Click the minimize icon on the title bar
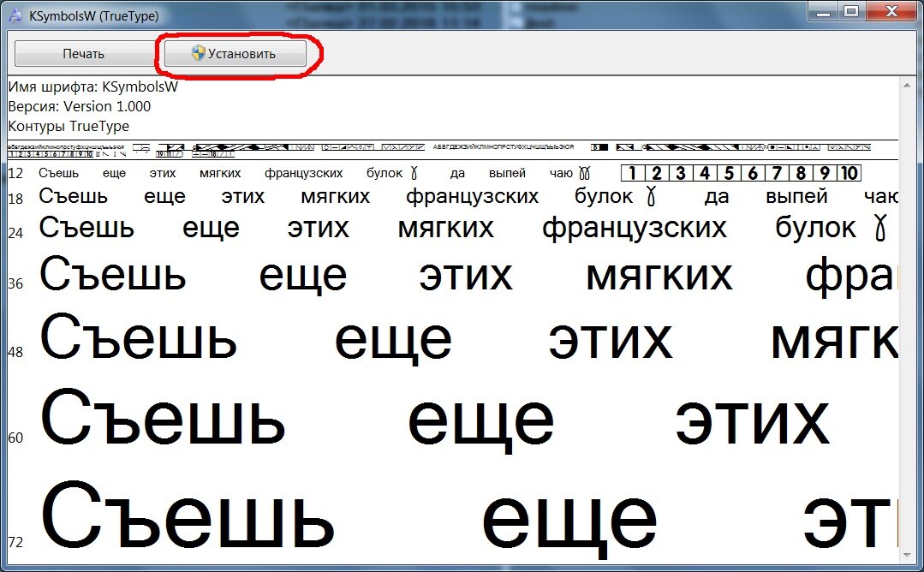The width and height of the screenshot is (924, 572). (x=823, y=12)
